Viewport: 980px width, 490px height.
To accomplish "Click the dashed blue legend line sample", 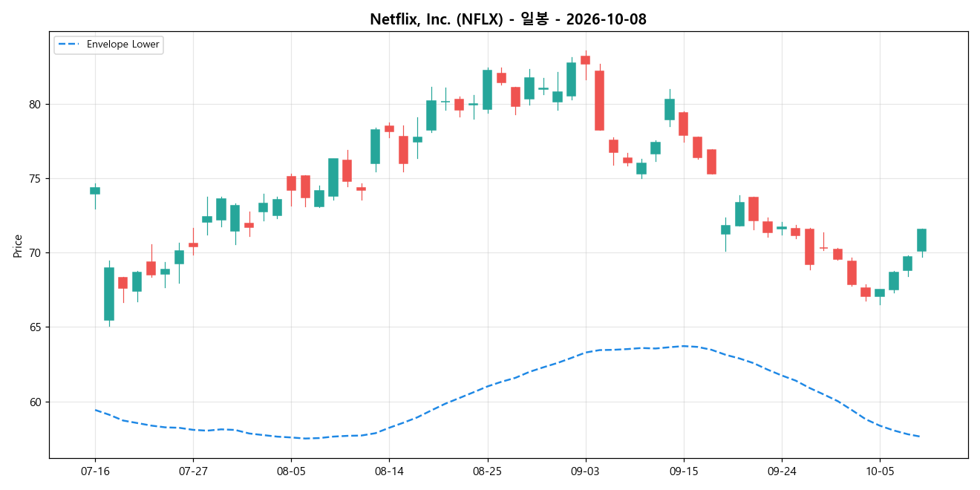I will point(69,45).
